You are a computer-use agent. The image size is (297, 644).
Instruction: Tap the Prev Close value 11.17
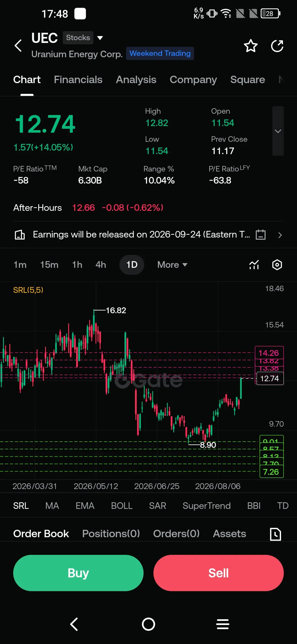click(x=223, y=151)
